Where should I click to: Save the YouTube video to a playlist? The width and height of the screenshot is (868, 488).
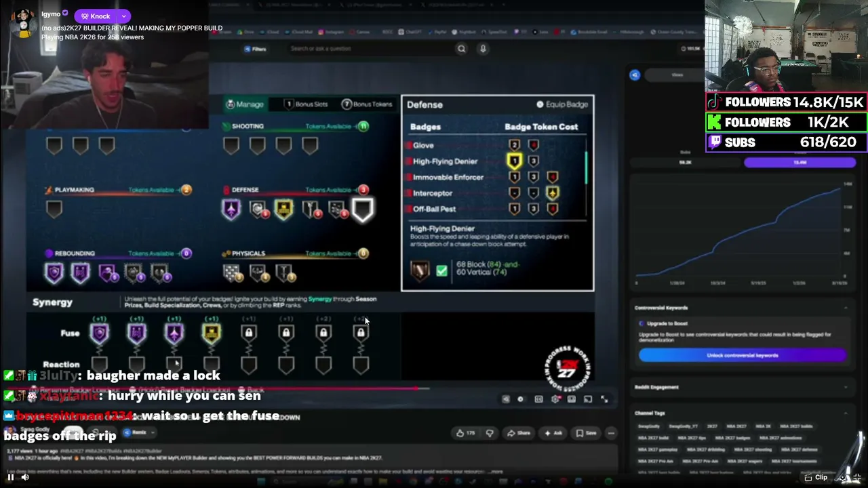[586, 433]
